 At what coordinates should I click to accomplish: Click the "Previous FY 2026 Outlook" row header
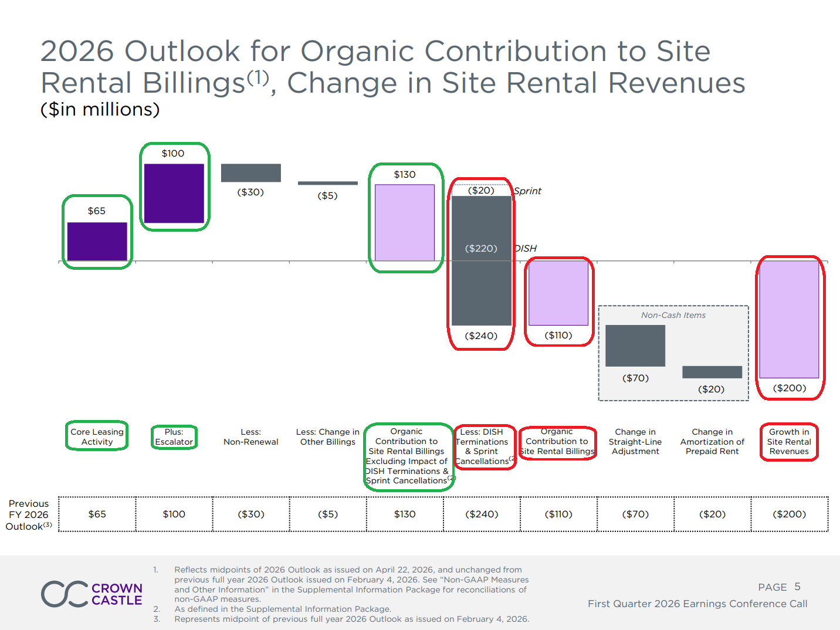(x=29, y=514)
